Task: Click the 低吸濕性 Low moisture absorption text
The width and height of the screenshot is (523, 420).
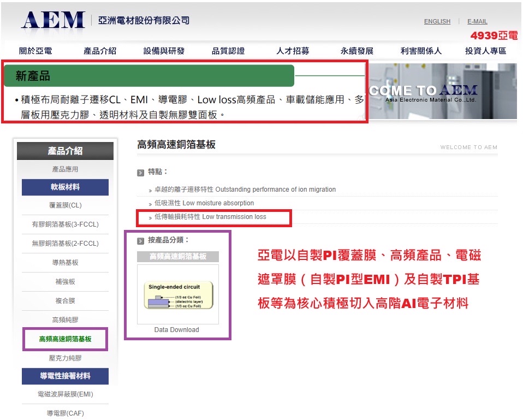Action: (204, 203)
